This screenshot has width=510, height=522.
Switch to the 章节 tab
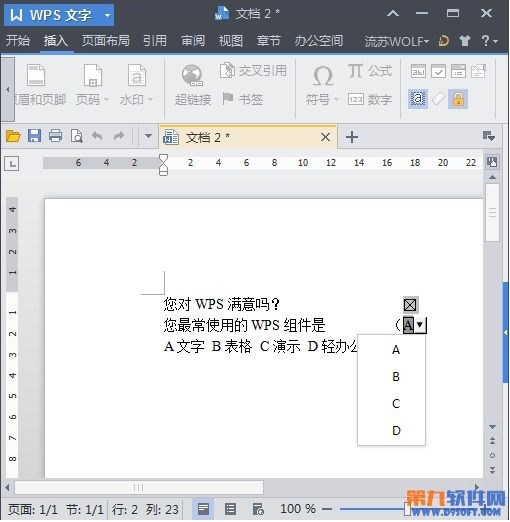tap(269, 41)
